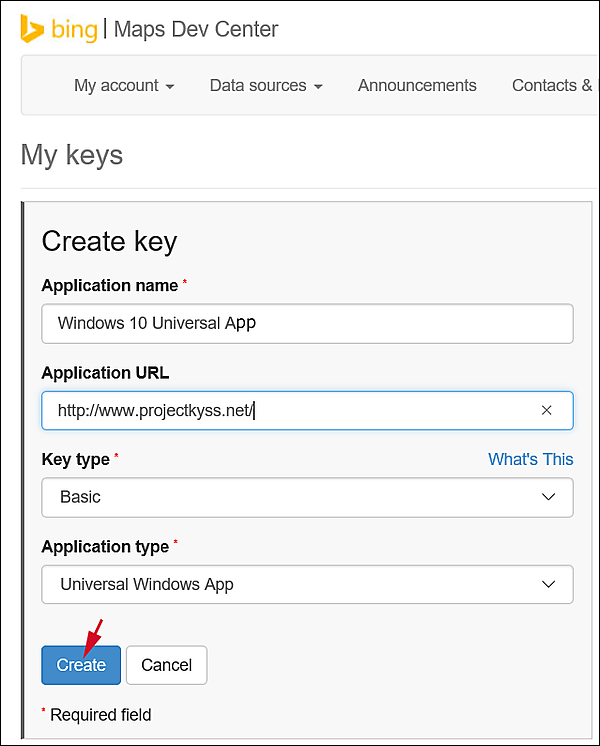Go to Announcements
Image resolution: width=600 pixels, height=746 pixels.
click(x=417, y=86)
